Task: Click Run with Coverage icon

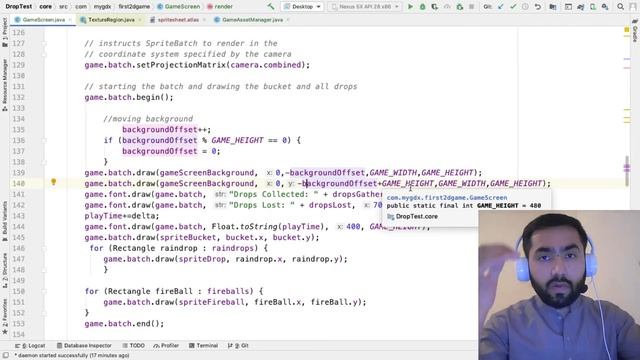Action: click(x=435, y=7)
